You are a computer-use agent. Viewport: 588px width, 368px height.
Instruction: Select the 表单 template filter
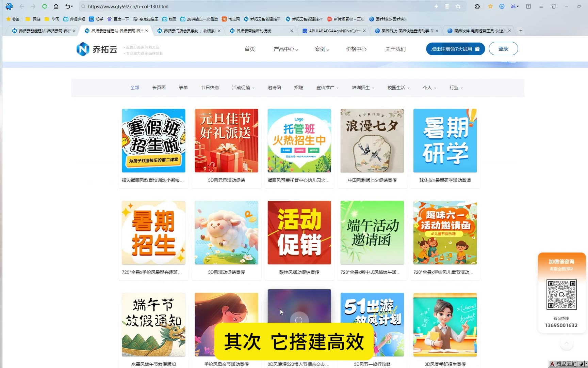point(183,88)
